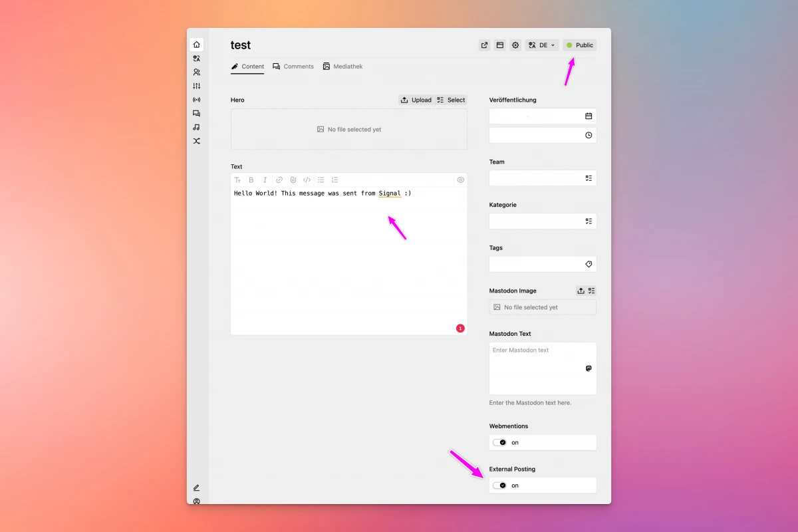Click the pencil edit icon in sidebar
This screenshot has height=532, width=798.
coord(196,487)
